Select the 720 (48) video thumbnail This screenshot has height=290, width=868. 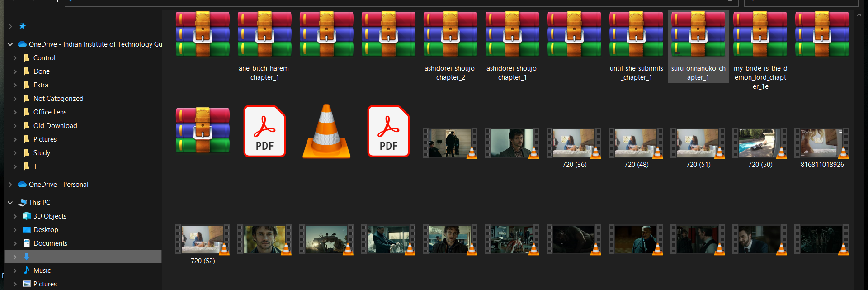636,143
